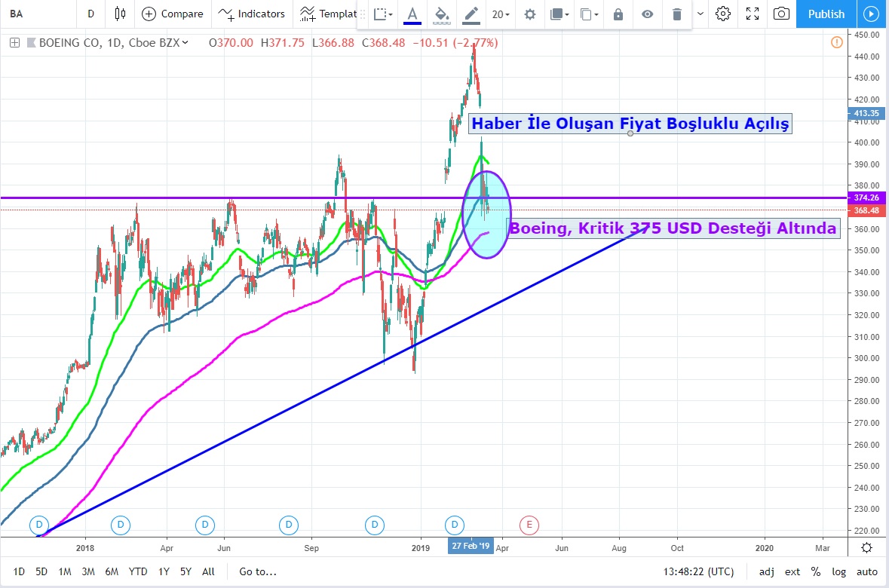Open chart settings gear in the top bar
The height and width of the screenshot is (588, 889).
click(723, 14)
